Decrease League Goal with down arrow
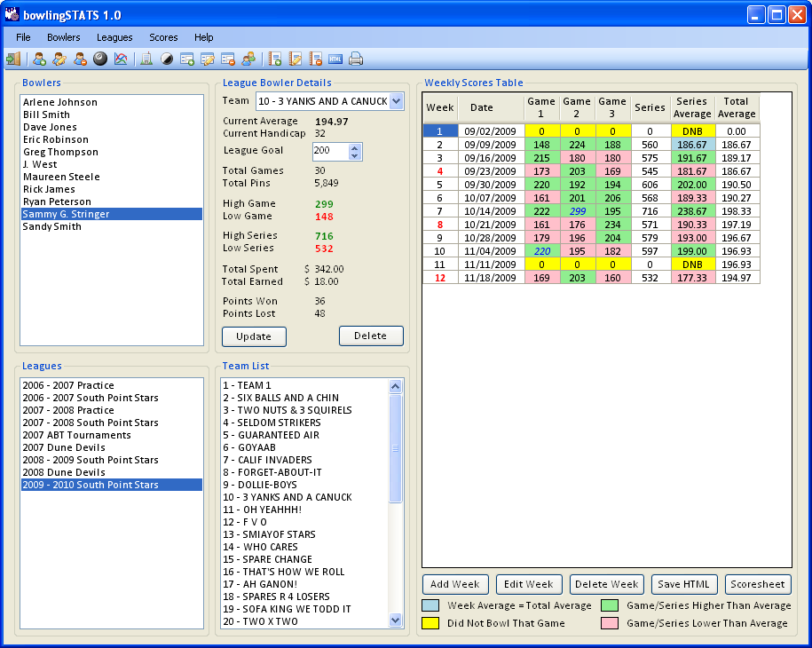This screenshot has height=648, width=812. click(355, 156)
